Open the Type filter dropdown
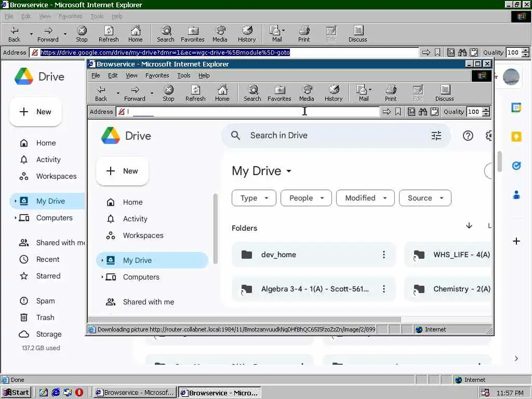 [x=254, y=198]
